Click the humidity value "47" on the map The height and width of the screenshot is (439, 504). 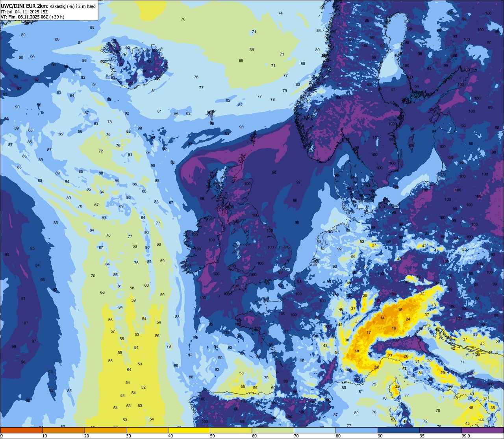point(436,250)
